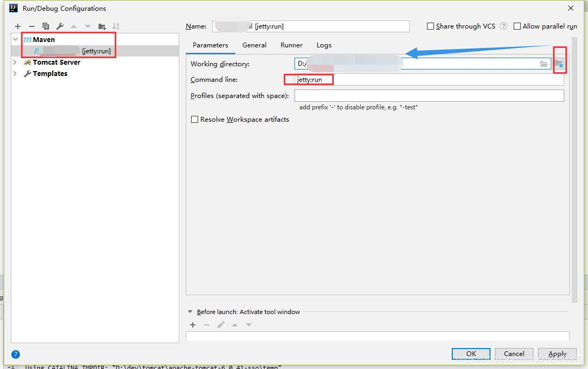The height and width of the screenshot is (369, 588).
Task: Select Maven project for working directory
Action: (x=559, y=64)
